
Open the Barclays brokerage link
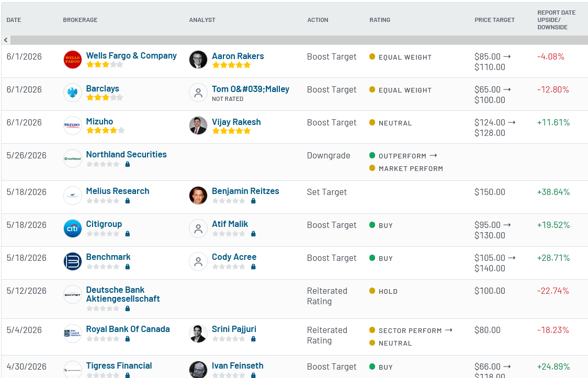pos(103,88)
